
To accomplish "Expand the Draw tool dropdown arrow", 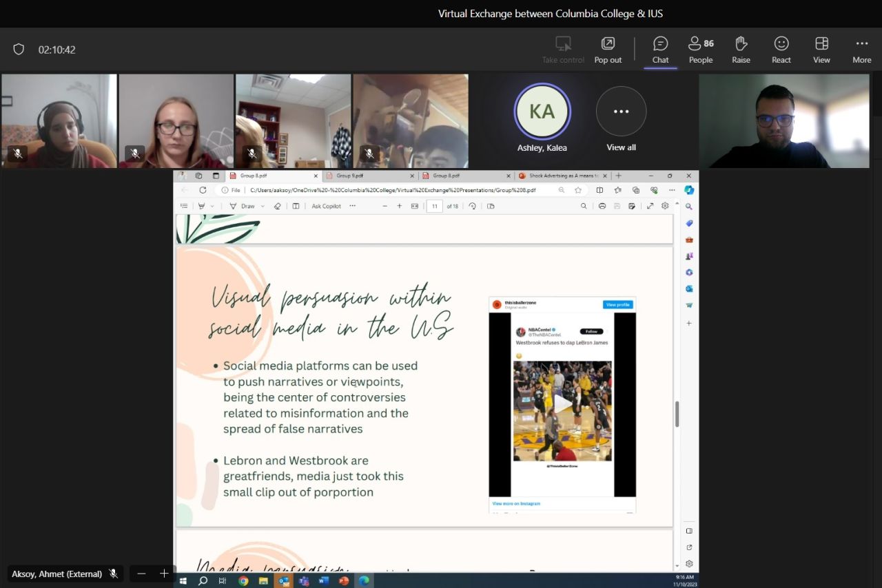I will coord(263,207).
